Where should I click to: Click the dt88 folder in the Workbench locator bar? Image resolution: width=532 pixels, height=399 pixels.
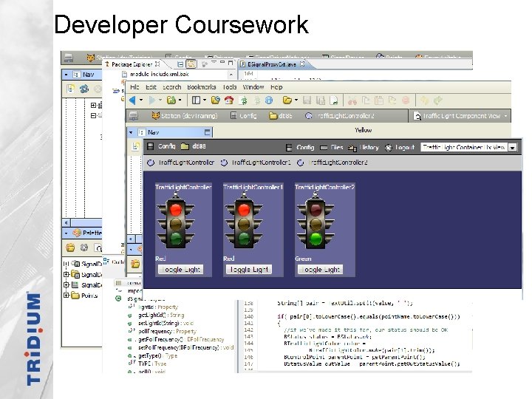point(281,116)
